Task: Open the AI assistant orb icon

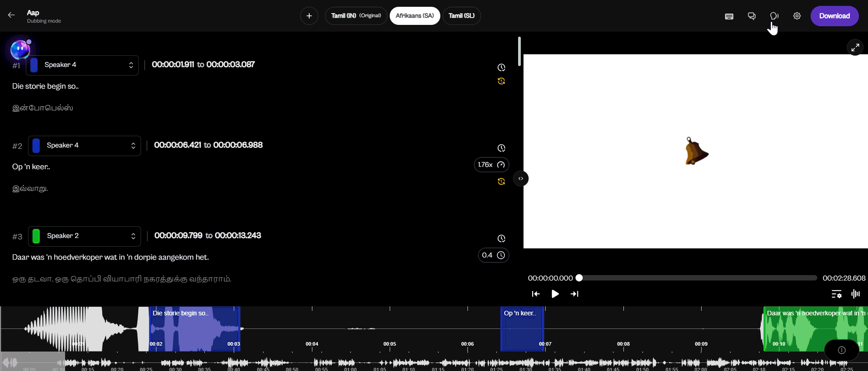Action: click(x=20, y=50)
